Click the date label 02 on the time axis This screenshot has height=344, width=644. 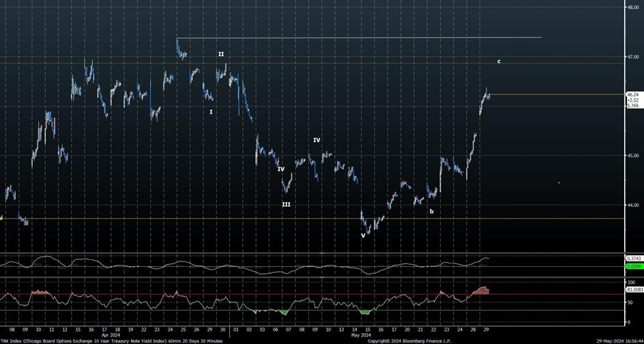tap(249, 330)
